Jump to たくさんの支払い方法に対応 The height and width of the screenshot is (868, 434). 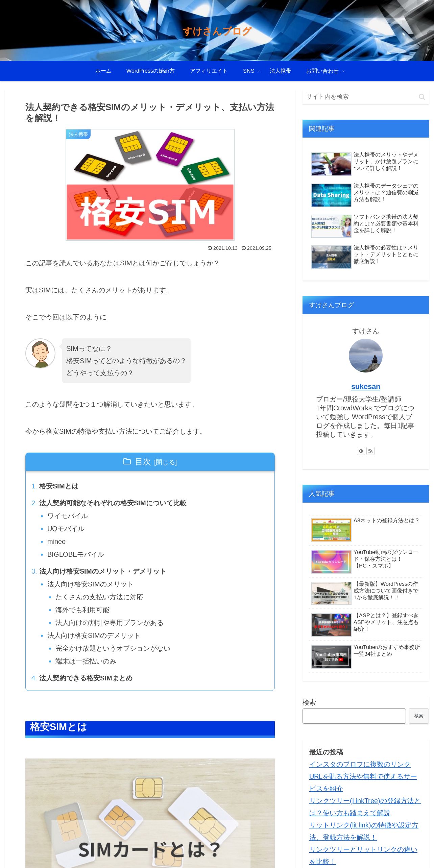pos(99,597)
